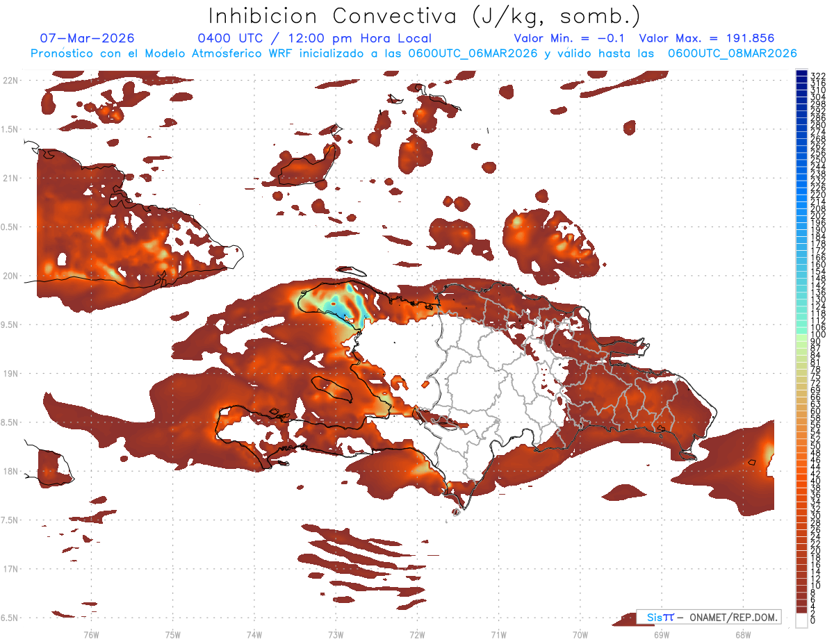The height and width of the screenshot is (644, 834).
Task: Click the latitude label '18N'
Action: coord(10,471)
